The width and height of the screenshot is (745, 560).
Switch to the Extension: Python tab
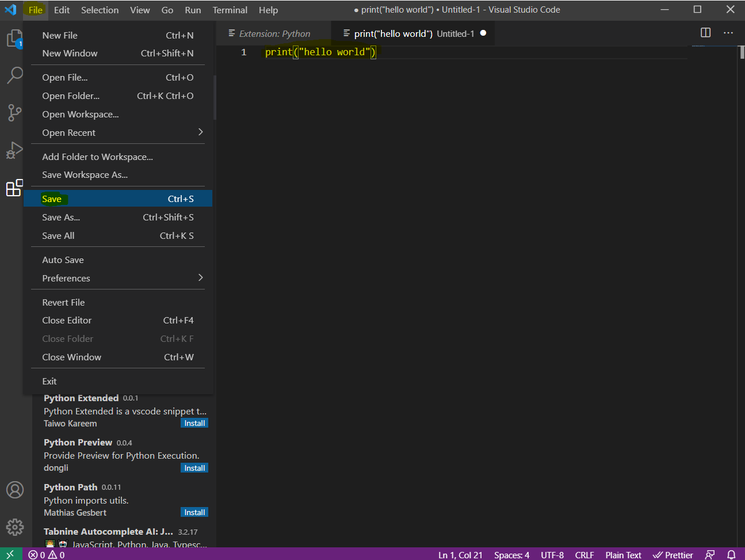pos(274,33)
